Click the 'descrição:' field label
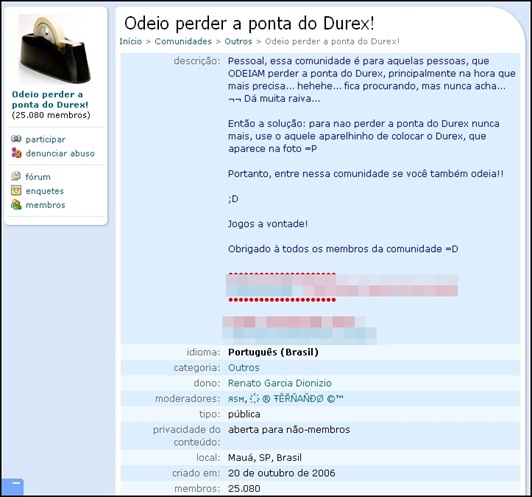This screenshot has height=497, width=532. (x=197, y=61)
